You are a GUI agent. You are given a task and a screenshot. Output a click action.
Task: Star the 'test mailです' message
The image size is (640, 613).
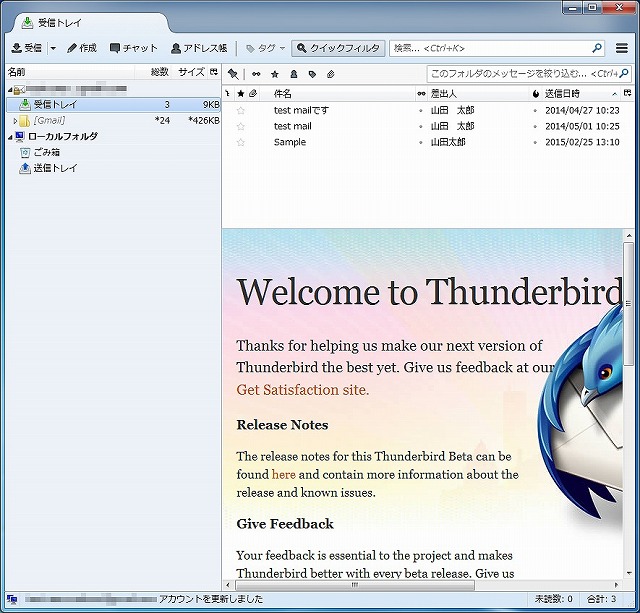pos(241,110)
